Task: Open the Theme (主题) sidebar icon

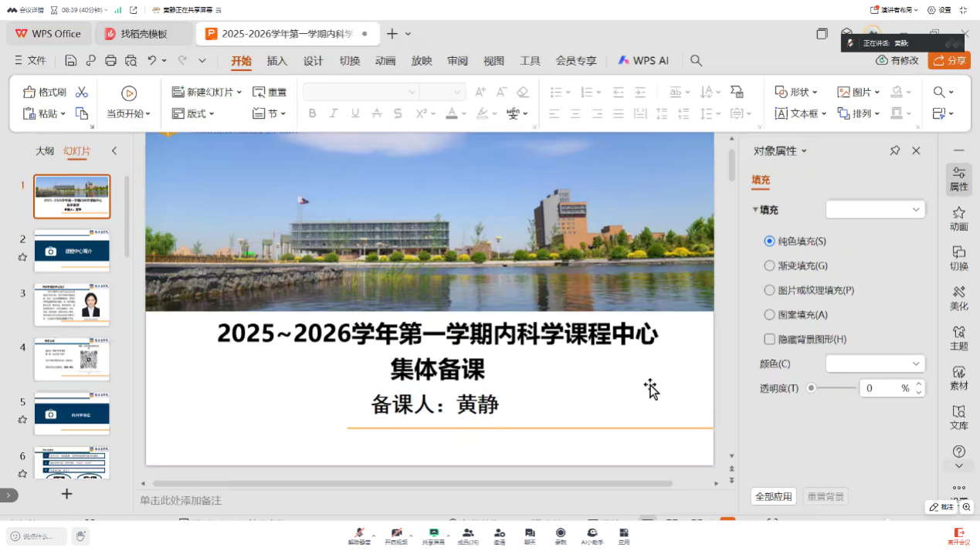Action: click(x=958, y=338)
